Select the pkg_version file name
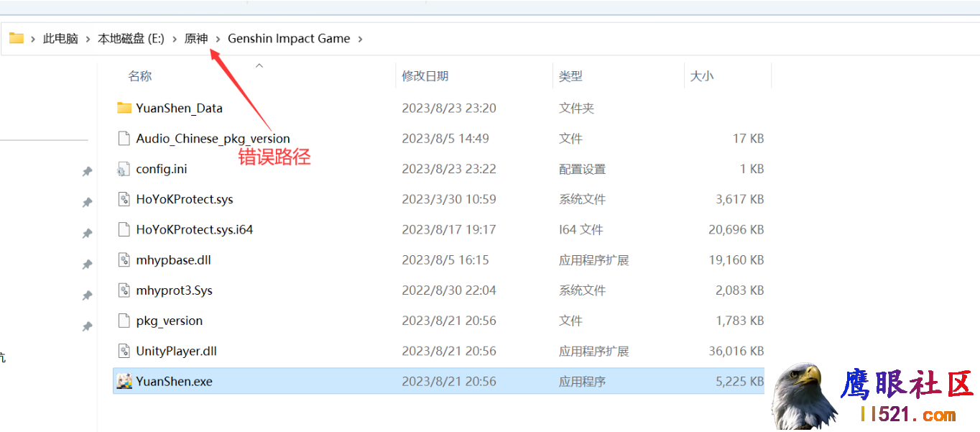 click(x=169, y=321)
